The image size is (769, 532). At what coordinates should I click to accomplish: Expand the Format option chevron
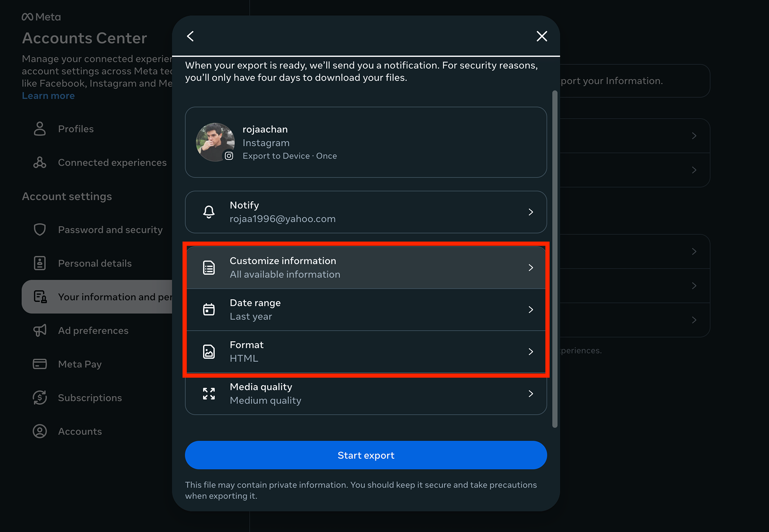coord(531,352)
